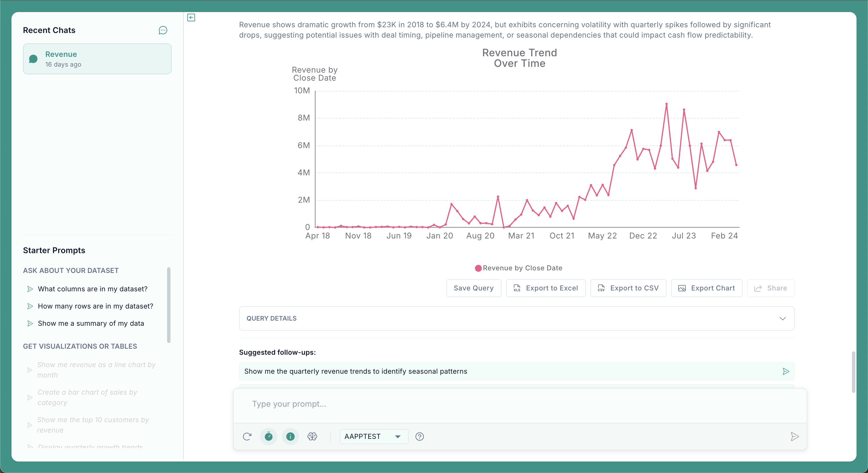Send the quarterly revenue trends follow-up arrow
868x473 pixels.
click(x=785, y=371)
